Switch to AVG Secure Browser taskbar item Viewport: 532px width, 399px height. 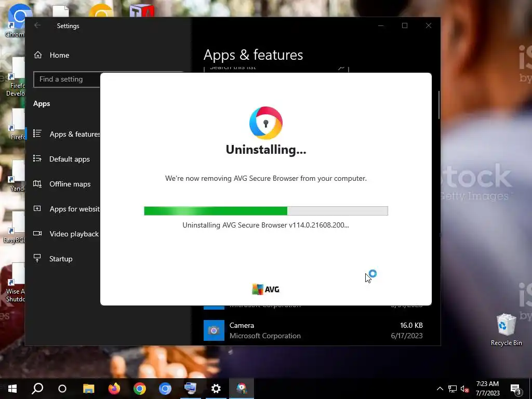(242, 389)
